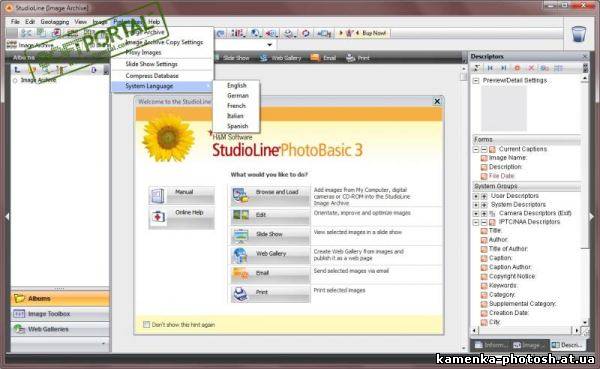This screenshot has width=600, height=369.
Task: Close the Welcome to StudioLine dialog
Action: (437, 101)
